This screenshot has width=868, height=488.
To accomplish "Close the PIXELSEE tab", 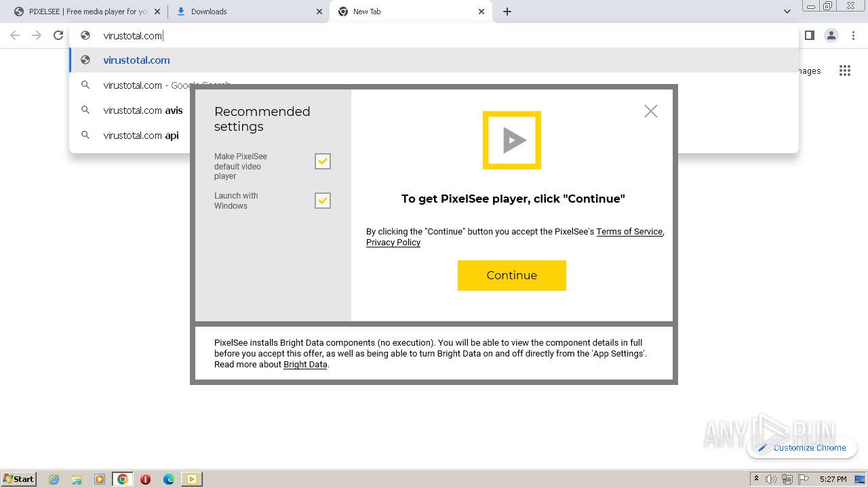I will pyautogui.click(x=157, y=12).
